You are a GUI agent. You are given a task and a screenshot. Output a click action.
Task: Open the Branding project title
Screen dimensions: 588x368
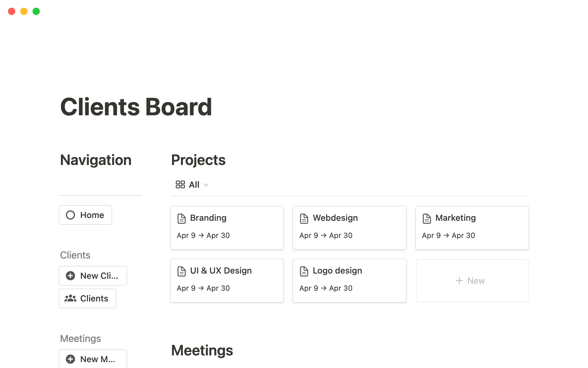pyautogui.click(x=208, y=218)
